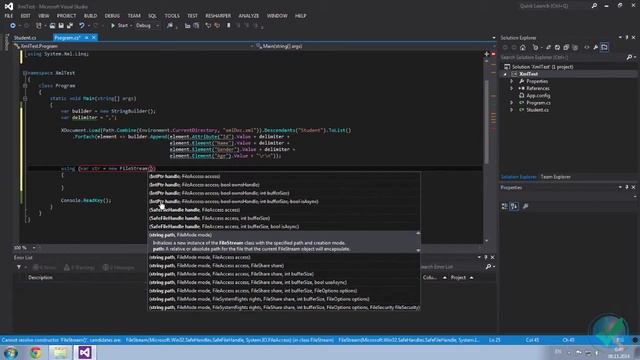
Task: Expand the References node
Action: [x=511, y=89]
